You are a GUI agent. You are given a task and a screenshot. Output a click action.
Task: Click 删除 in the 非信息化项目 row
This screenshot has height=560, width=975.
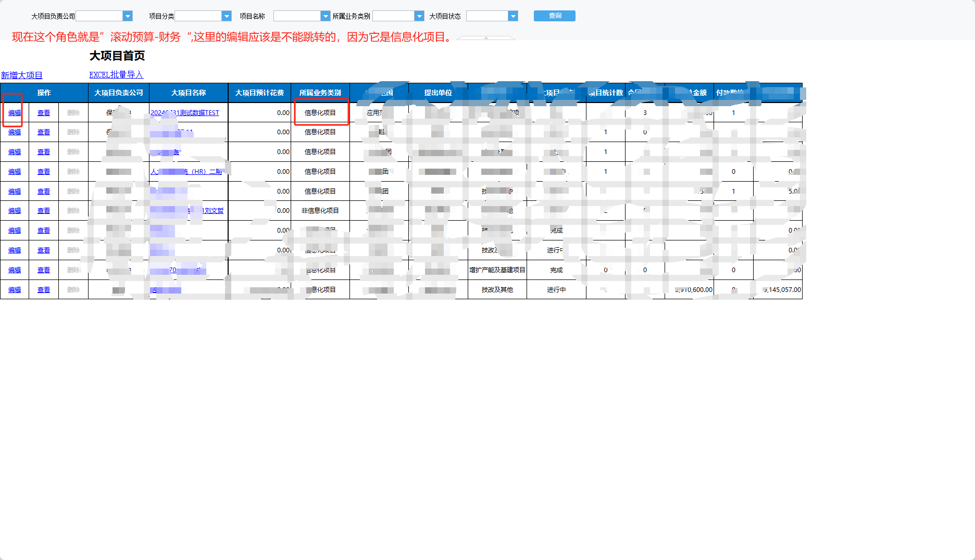[x=73, y=211]
